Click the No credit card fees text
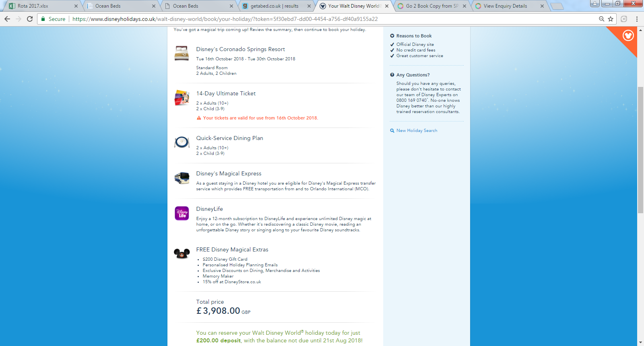Image resolution: width=644 pixels, height=346 pixels. point(416,50)
